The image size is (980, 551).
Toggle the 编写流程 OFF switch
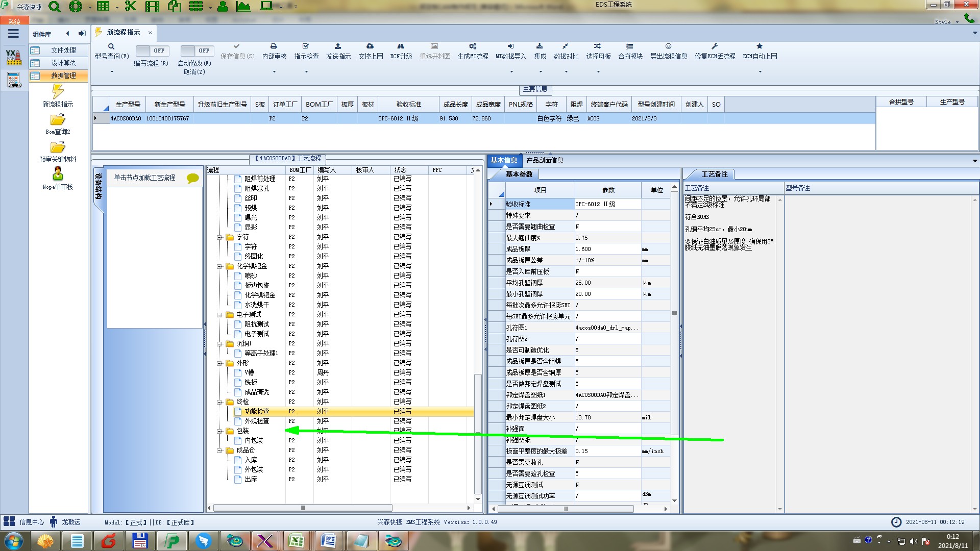pyautogui.click(x=151, y=51)
